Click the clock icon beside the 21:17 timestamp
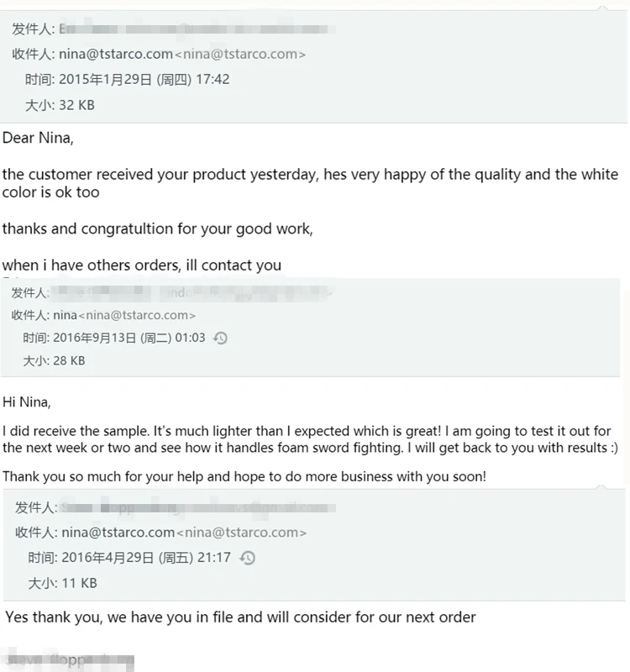The width and height of the screenshot is (630, 672). [x=247, y=558]
